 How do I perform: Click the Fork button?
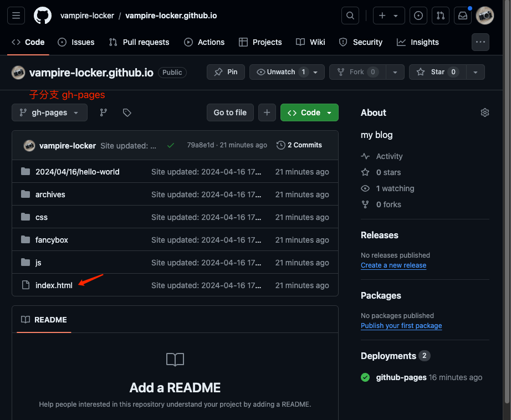pos(357,72)
